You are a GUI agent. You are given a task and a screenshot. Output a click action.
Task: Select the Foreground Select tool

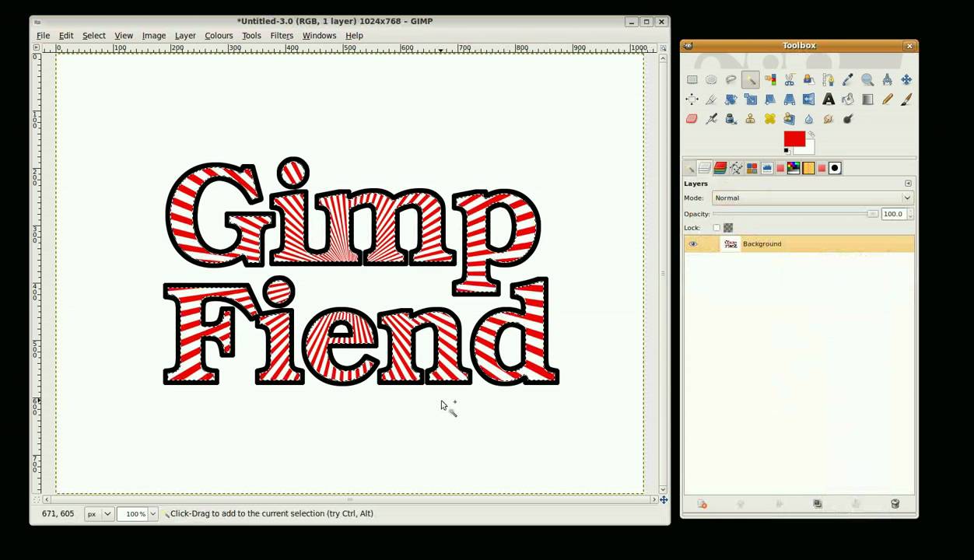click(x=809, y=79)
